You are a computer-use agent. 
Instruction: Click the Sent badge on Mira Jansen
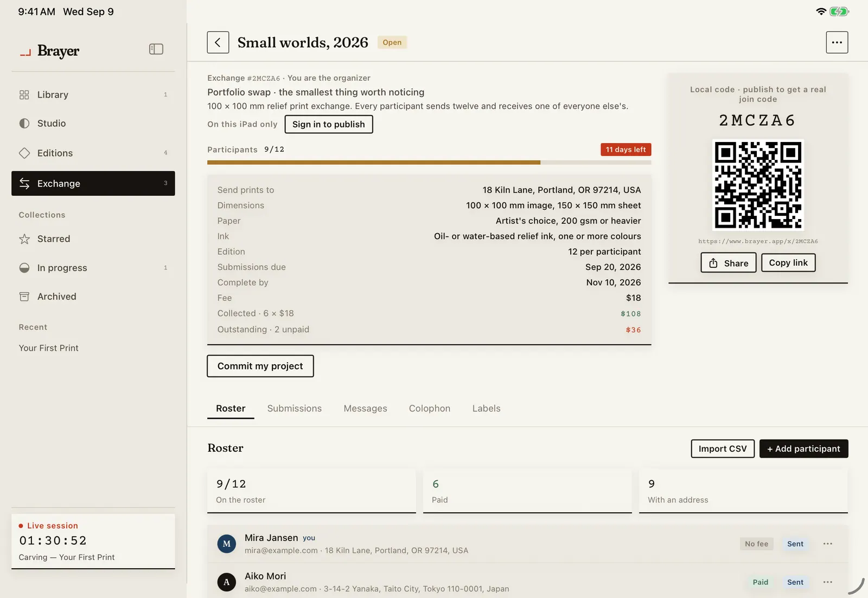pyautogui.click(x=795, y=544)
